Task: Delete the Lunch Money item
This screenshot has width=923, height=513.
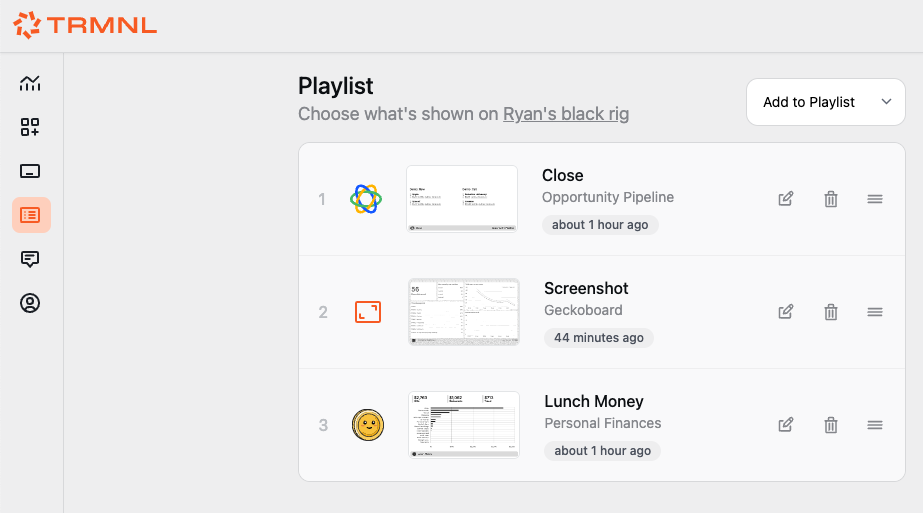Action: click(x=830, y=425)
